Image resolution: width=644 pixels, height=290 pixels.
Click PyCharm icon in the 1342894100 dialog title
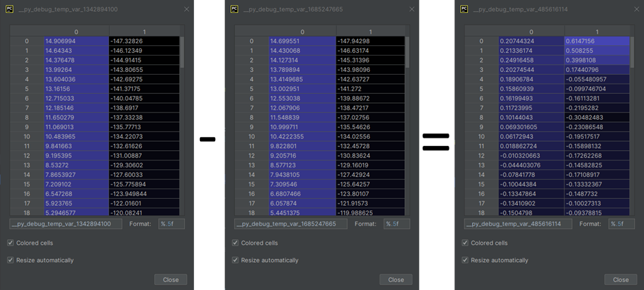(x=10, y=9)
